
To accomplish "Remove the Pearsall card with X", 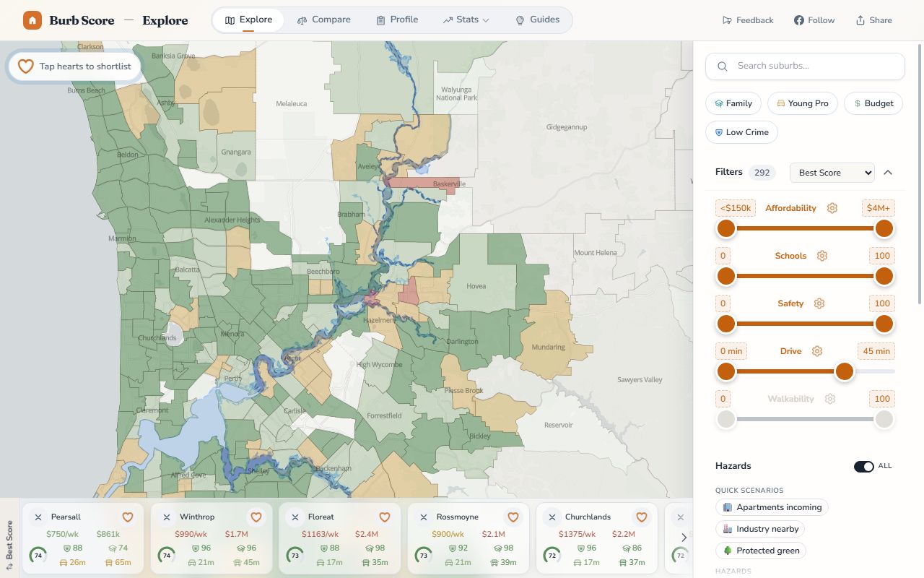I will click(x=38, y=517).
